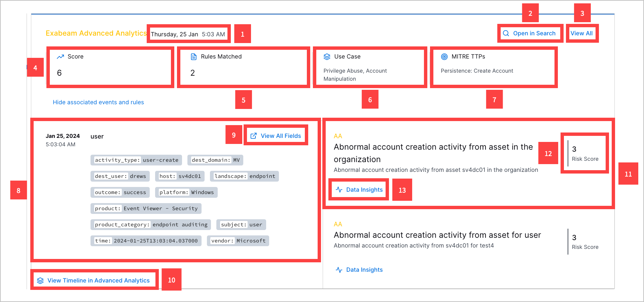Screen dimensions: 644x302
Task: Click Risk Score 3 of asset-for-user rule
Action: (585, 242)
